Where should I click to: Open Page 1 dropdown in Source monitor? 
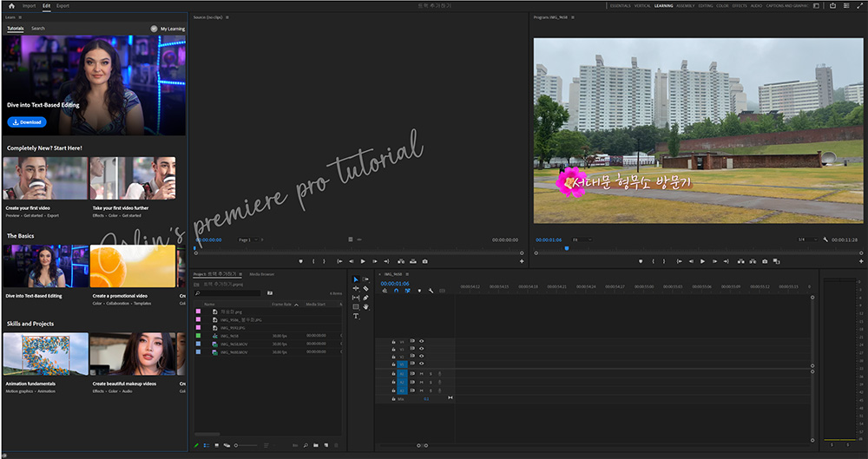(x=247, y=239)
